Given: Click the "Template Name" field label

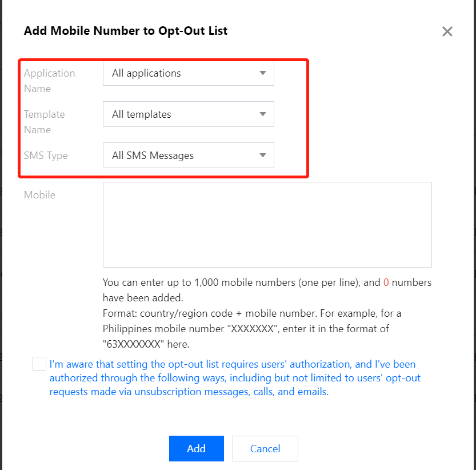Looking at the screenshot, I should [x=44, y=122].
